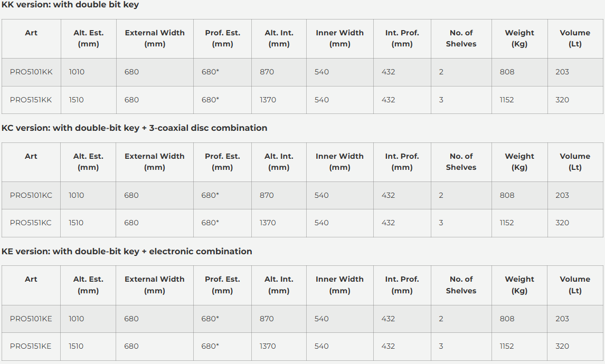Image resolution: width=605 pixels, height=364 pixels.
Task: Click the Volume (Lt) header in KK table
Action: [575, 38]
